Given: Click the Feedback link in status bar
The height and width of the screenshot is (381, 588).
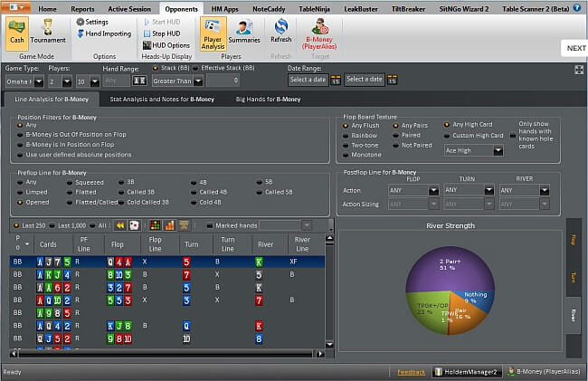Looking at the screenshot, I should click(x=411, y=371).
